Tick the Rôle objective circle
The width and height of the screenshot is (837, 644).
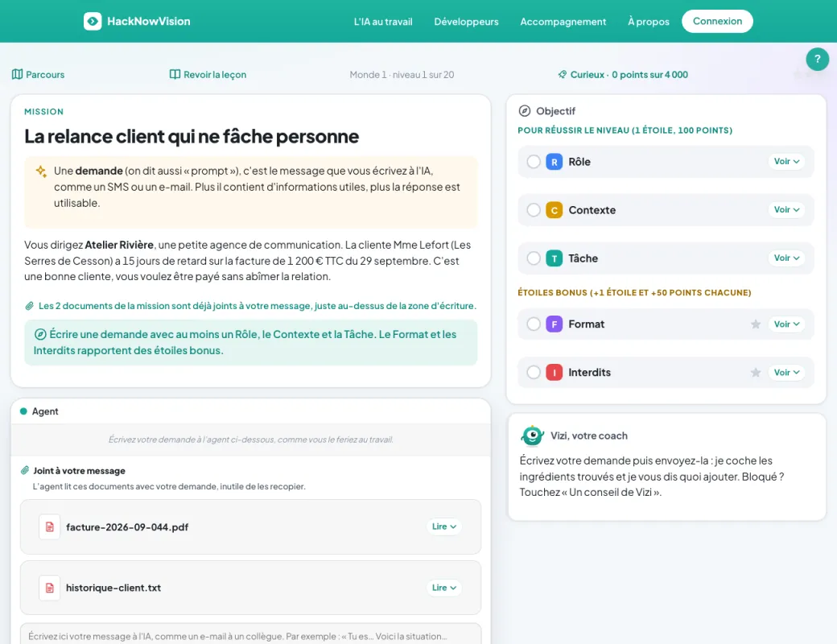pyautogui.click(x=534, y=162)
